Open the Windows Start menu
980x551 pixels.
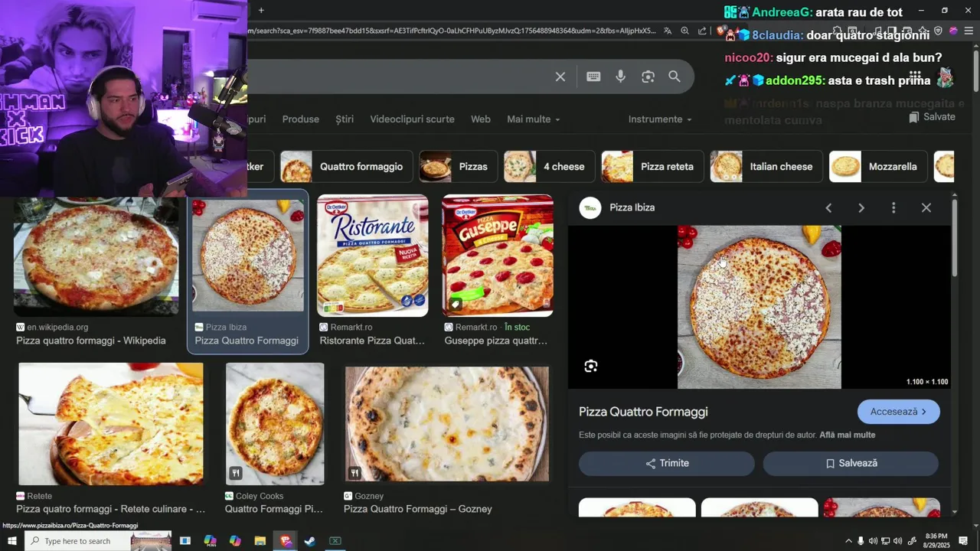pos(11,541)
